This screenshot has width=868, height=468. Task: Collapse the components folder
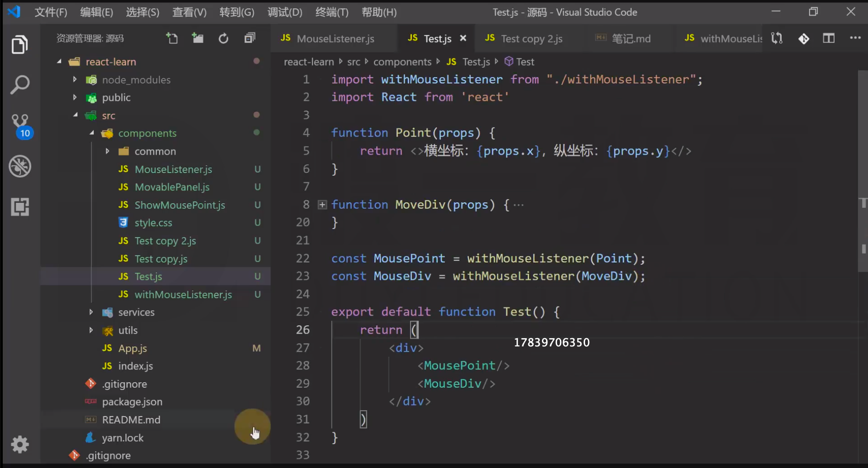click(x=147, y=134)
